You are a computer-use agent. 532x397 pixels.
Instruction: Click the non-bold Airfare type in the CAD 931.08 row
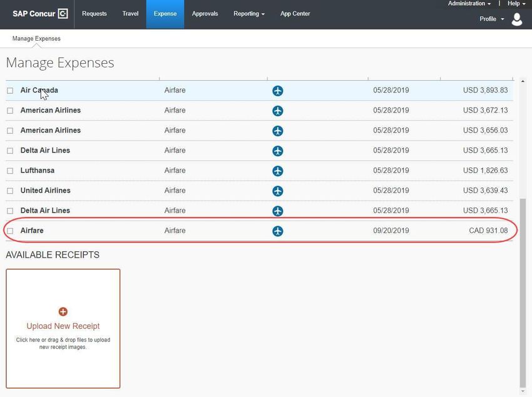pos(175,231)
